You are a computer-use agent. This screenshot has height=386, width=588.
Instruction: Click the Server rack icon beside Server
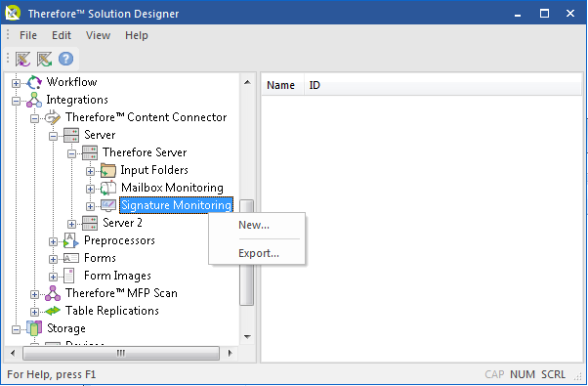tap(71, 135)
